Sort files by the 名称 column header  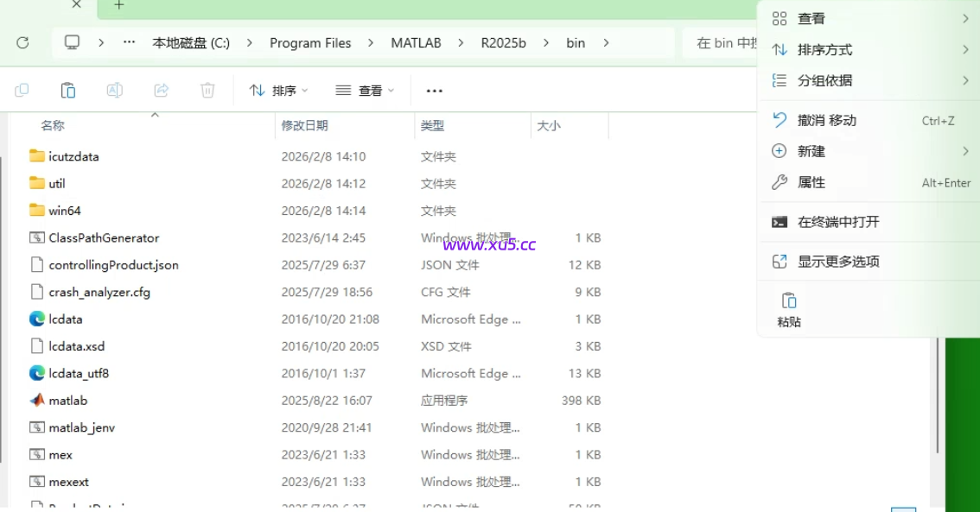point(52,124)
